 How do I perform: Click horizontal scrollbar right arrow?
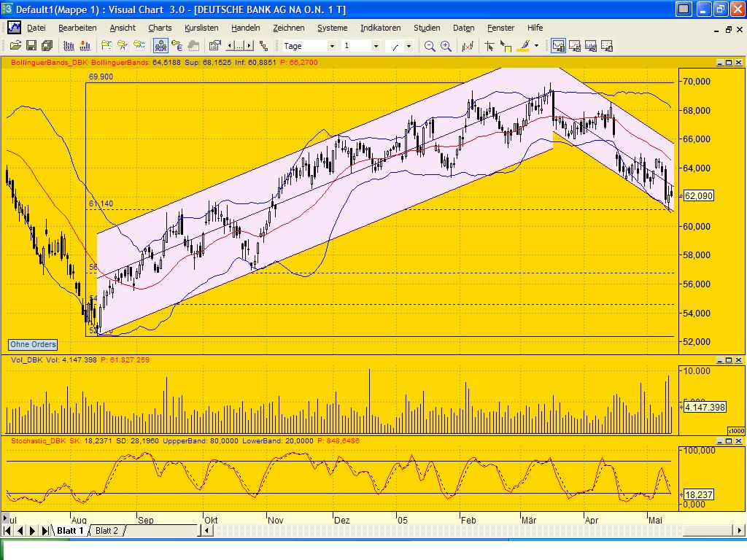tap(740, 531)
